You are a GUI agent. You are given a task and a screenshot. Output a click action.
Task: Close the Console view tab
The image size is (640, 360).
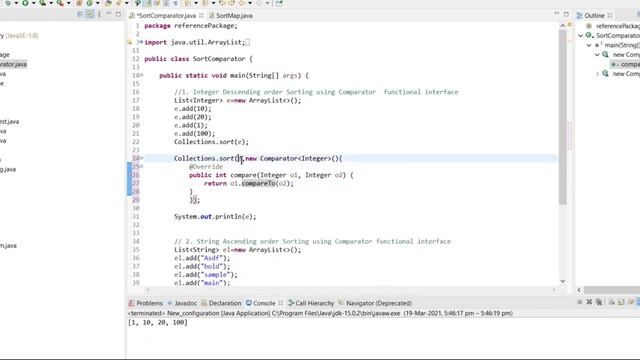[280, 303]
